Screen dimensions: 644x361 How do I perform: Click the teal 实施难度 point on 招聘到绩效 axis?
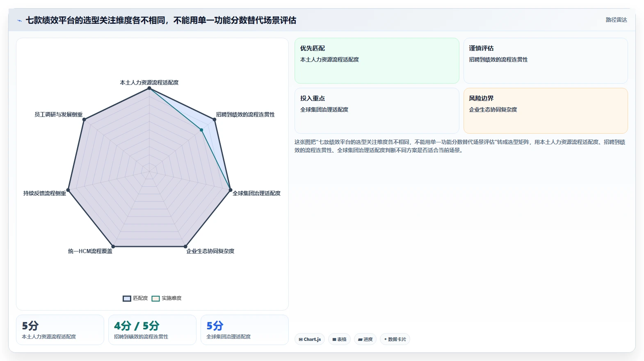(x=201, y=130)
